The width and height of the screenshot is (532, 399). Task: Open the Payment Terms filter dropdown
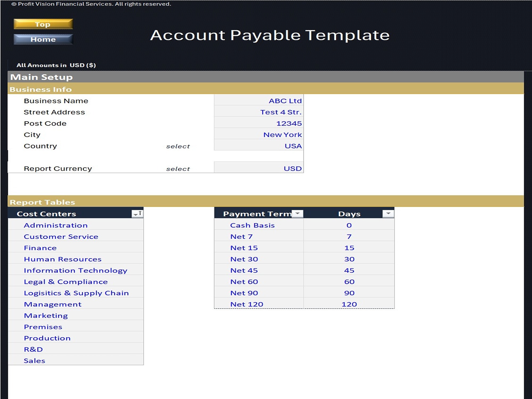coord(297,213)
